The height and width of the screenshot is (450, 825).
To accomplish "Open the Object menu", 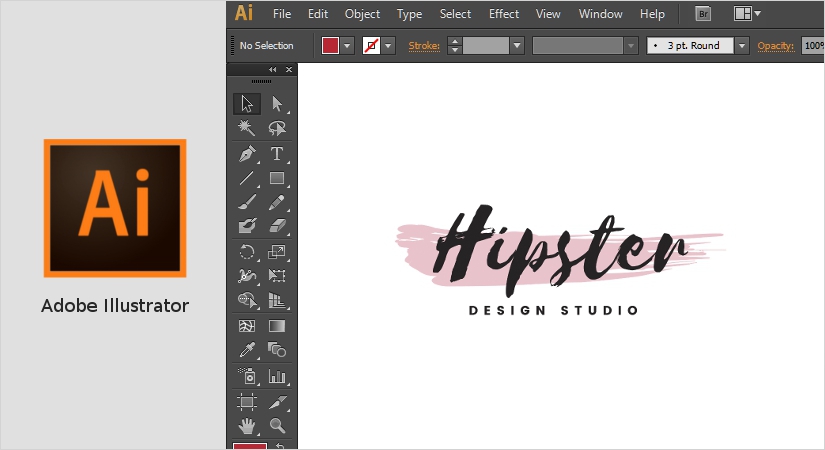I will (x=362, y=14).
